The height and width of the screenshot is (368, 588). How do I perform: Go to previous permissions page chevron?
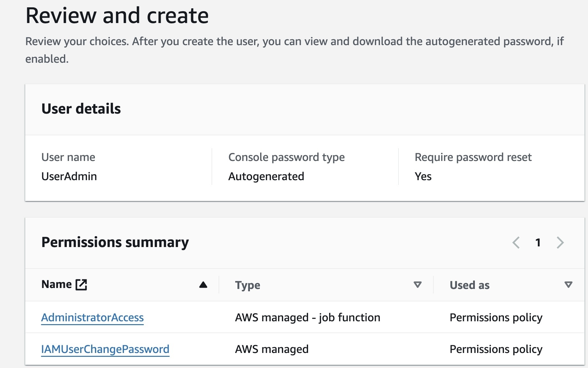tap(516, 243)
